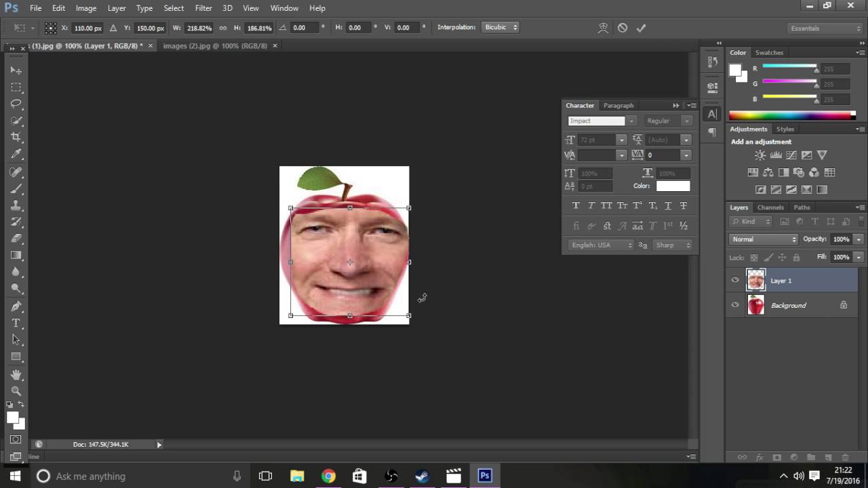Screen dimensions: 868x488
Task: Click the red R color slider
Action: (789, 66)
